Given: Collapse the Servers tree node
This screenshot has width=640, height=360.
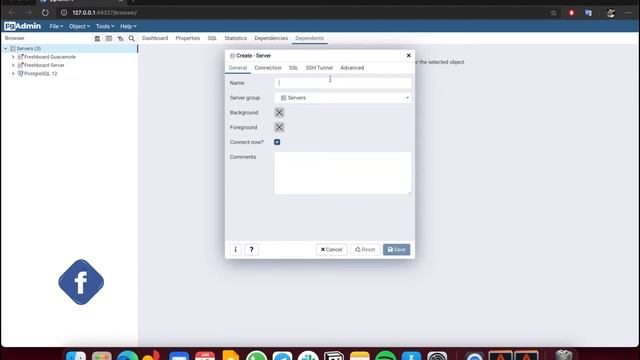Looking at the screenshot, I should pyautogui.click(x=6, y=49).
